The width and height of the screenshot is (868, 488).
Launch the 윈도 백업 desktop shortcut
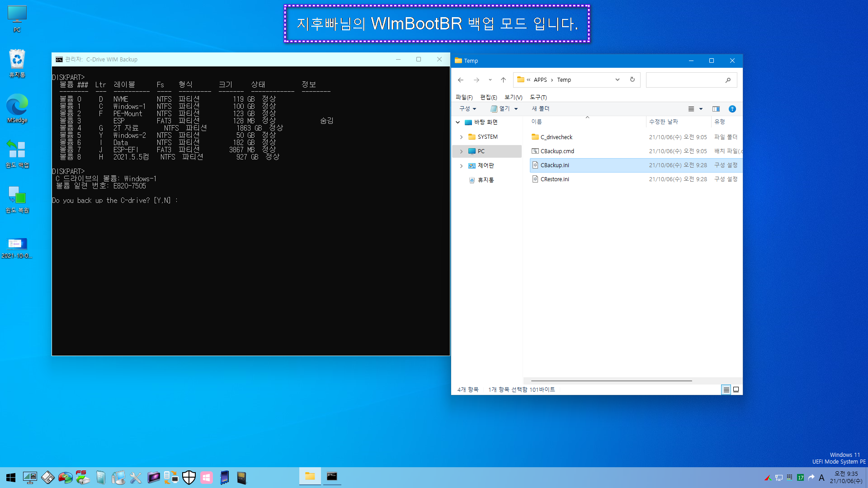pos(17,154)
